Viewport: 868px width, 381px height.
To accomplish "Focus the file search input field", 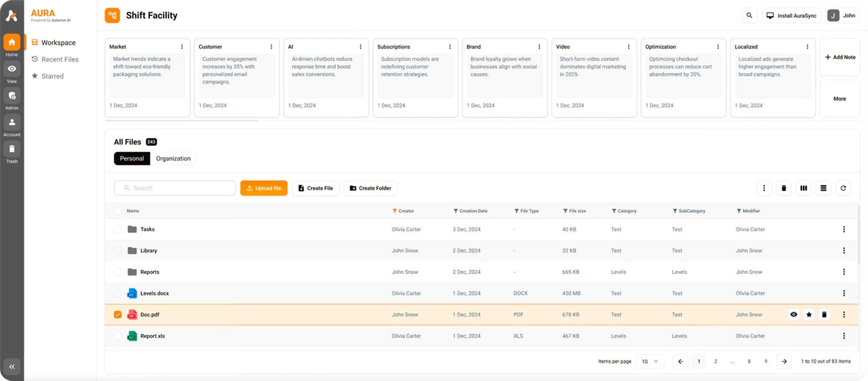I will tap(175, 188).
